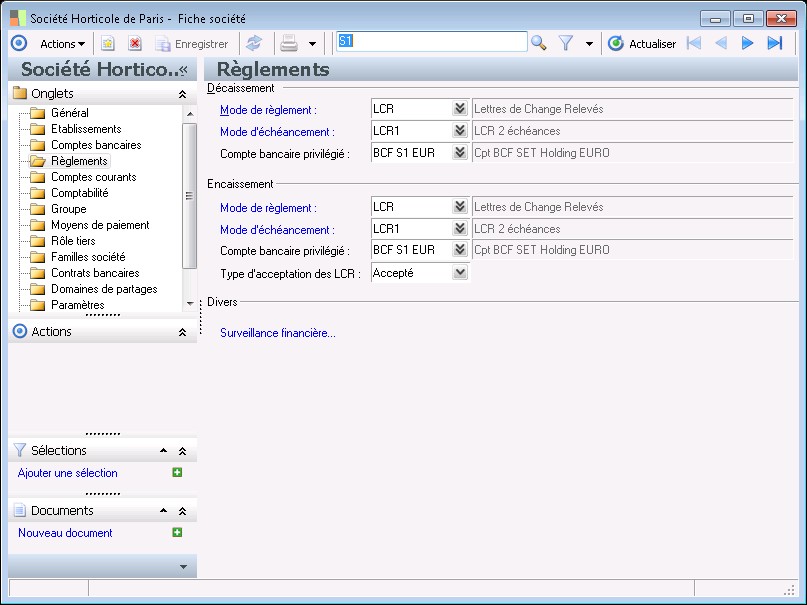Click the search text field containing S1
Image resolution: width=807 pixels, height=605 pixels.
[430, 42]
